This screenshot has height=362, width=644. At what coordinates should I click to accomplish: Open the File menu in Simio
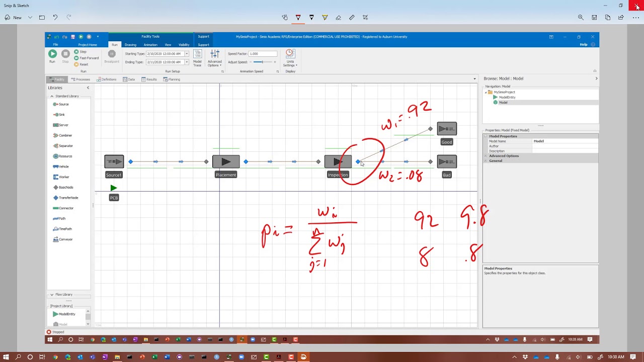55,45
